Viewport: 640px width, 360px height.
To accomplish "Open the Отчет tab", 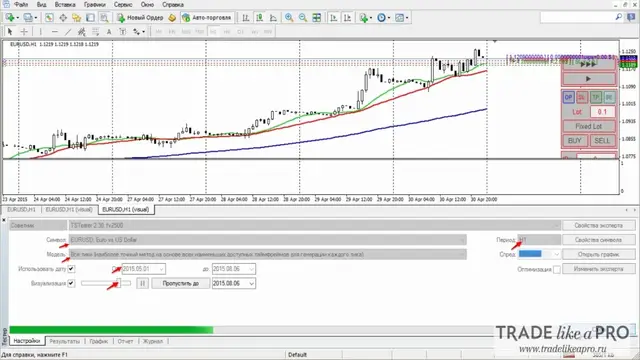I will (125, 341).
